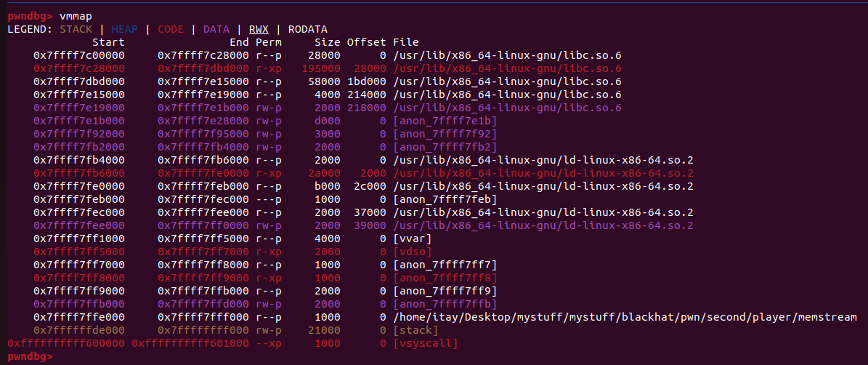The height and width of the screenshot is (365, 868).
Task: Click the [anon_7ffff7feb] entry
Action: pyautogui.click(x=445, y=199)
